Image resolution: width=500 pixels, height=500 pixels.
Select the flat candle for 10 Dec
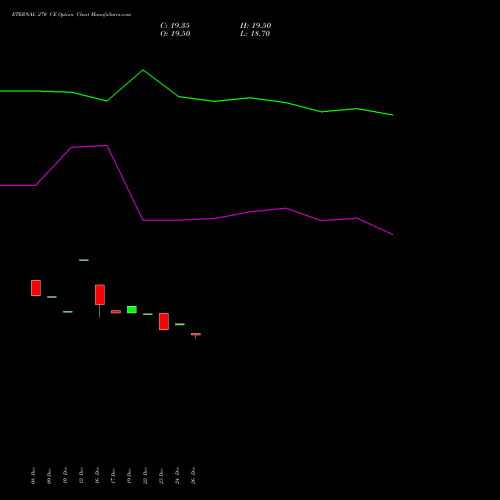pyautogui.click(x=68, y=312)
